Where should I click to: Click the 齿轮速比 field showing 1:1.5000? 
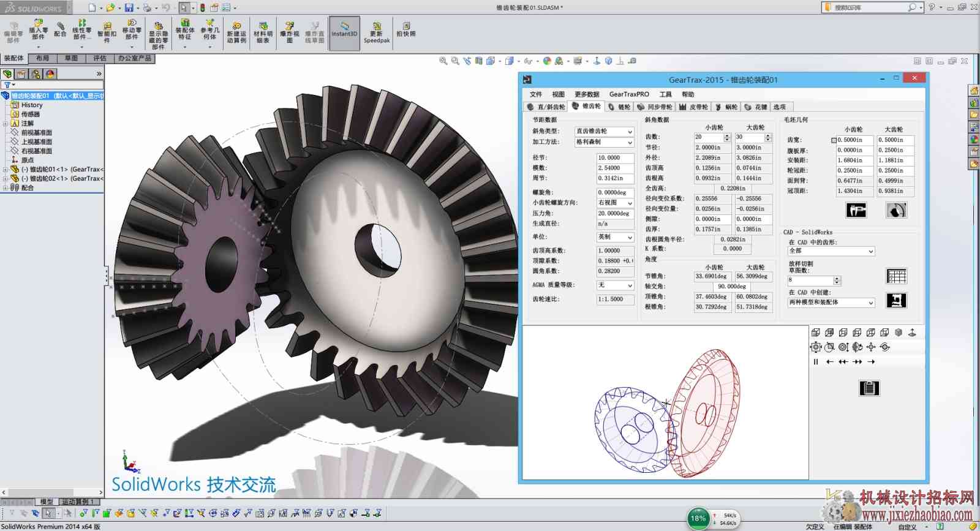[x=616, y=299]
